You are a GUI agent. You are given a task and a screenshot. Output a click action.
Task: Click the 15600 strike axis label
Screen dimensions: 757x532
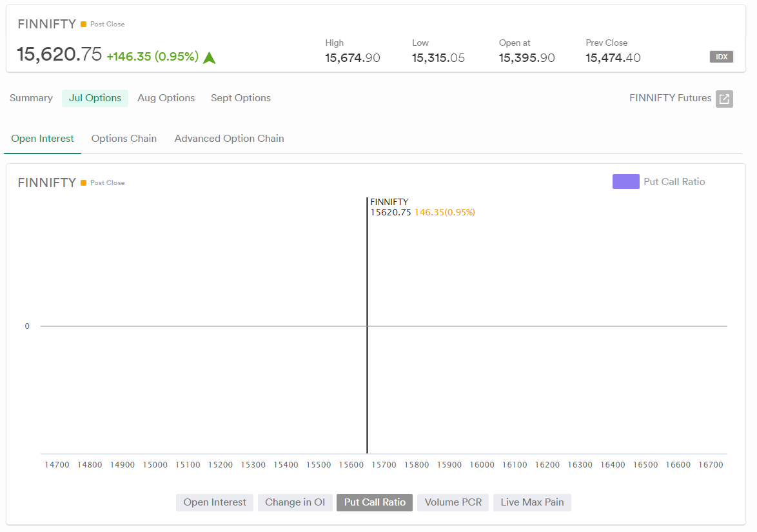pyautogui.click(x=351, y=465)
